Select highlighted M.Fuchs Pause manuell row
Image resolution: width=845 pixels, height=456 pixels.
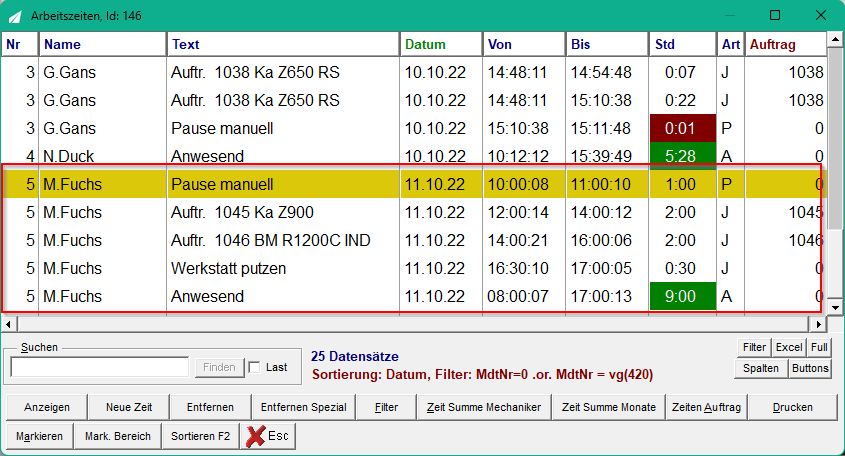pos(414,184)
